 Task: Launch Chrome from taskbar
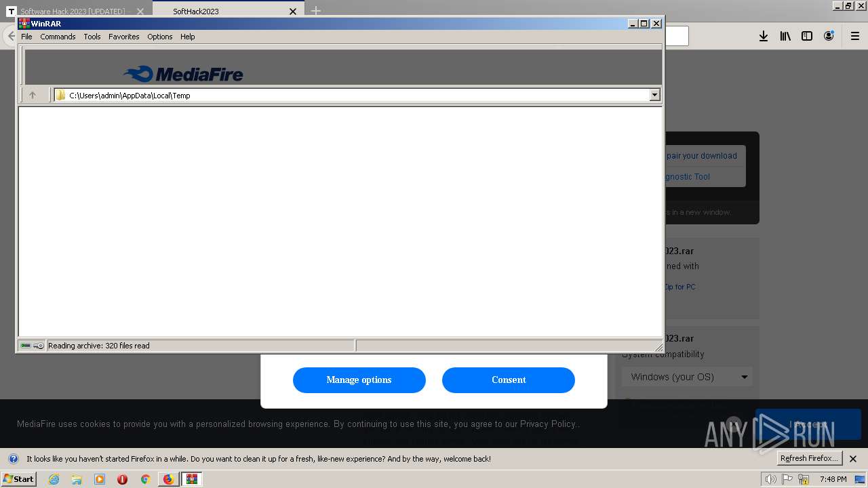tap(145, 479)
